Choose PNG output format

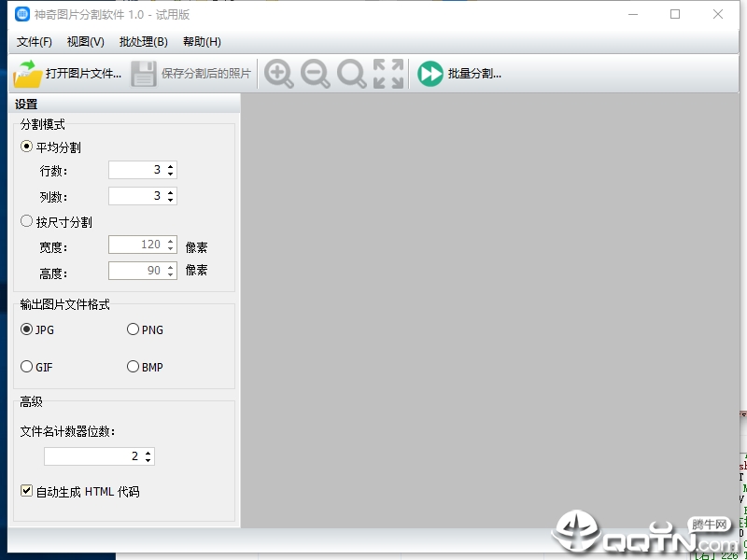[x=133, y=329]
